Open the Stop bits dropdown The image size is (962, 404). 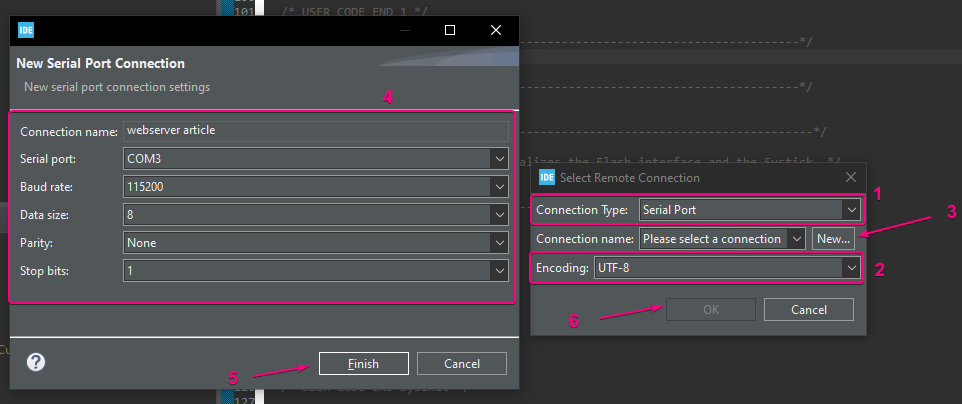click(499, 270)
